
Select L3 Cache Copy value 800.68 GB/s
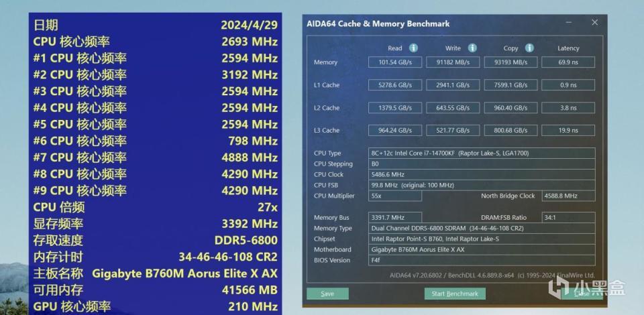point(511,131)
